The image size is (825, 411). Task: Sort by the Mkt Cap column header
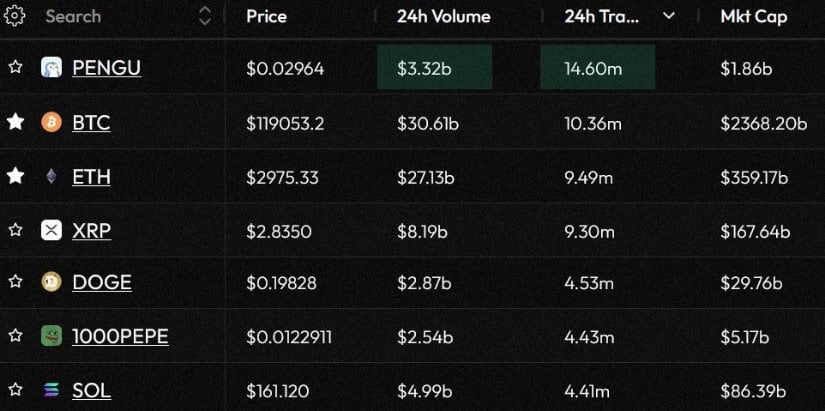coord(754,16)
